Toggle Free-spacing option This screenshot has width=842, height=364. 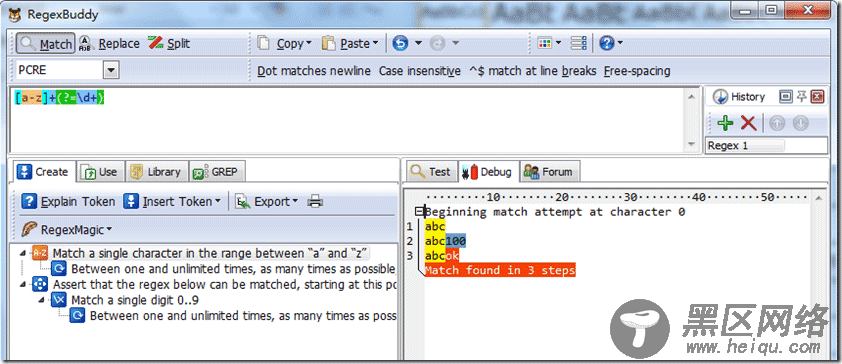tap(637, 71)
